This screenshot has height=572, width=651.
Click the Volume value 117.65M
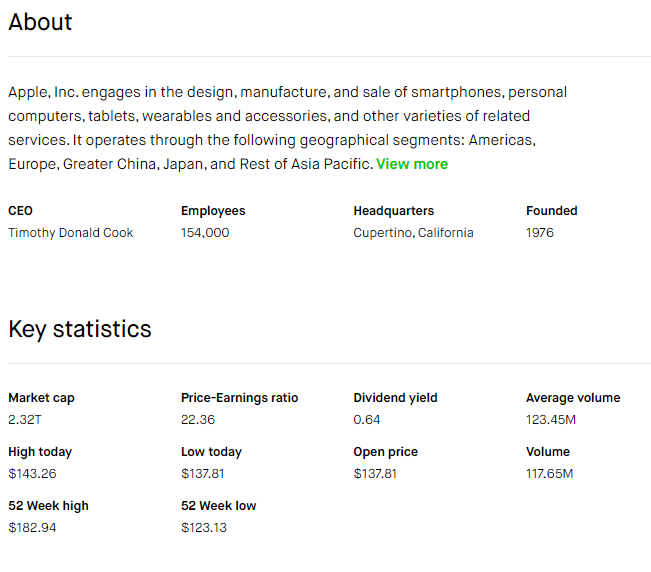549,474
